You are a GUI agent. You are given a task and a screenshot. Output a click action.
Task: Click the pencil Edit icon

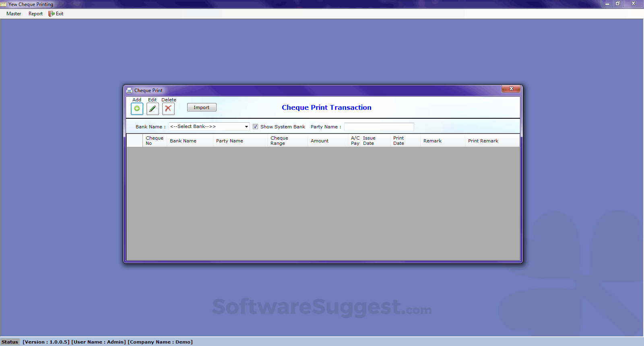(x=153, y=109)
